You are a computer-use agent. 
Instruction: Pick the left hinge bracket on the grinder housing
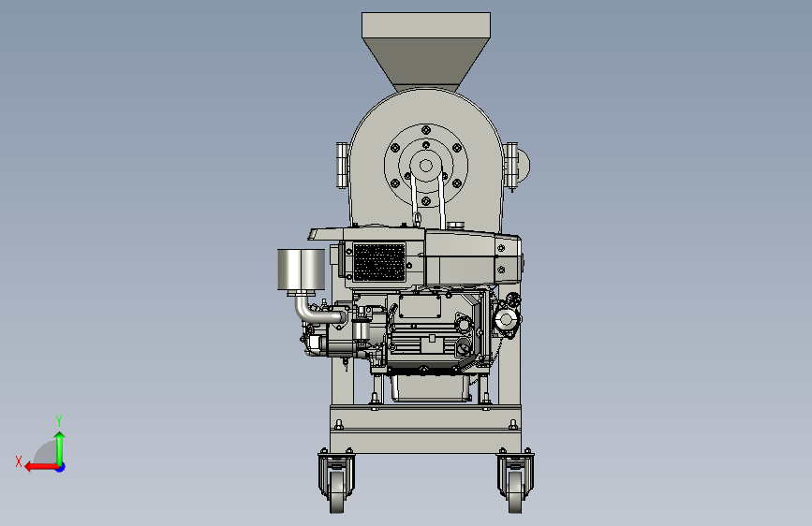tap(342, 166)
